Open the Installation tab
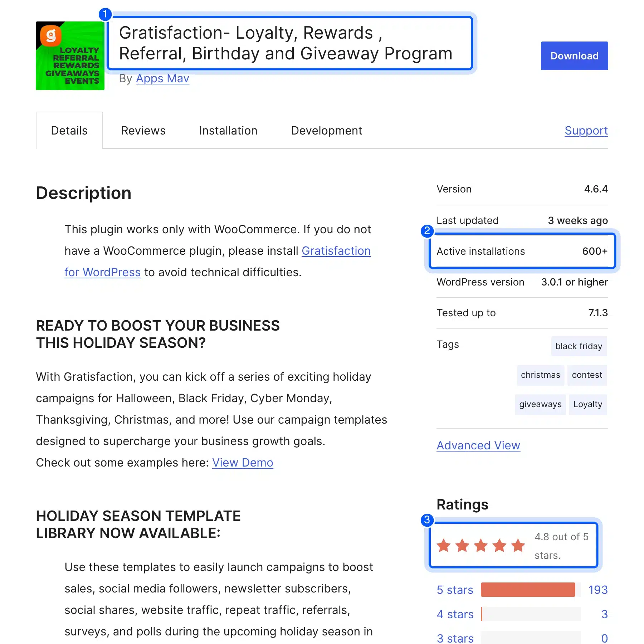This screenshot has height=644, width=644. click(x=228, y=131)
